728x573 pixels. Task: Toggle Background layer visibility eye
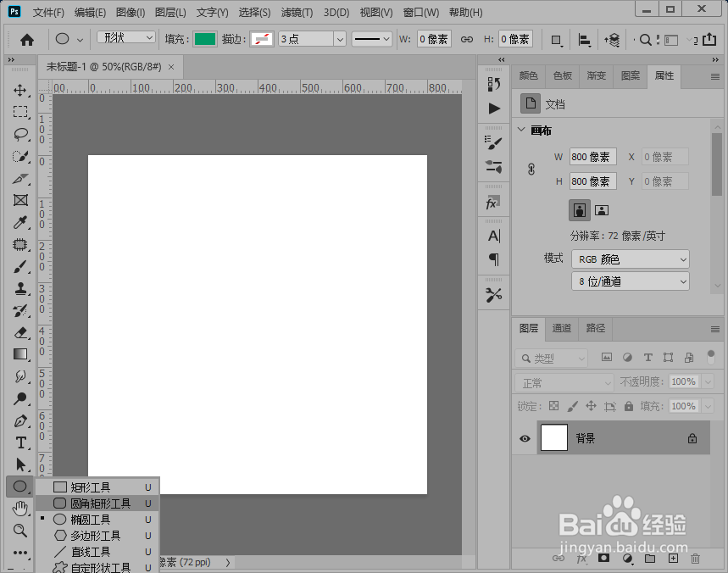coord(525,438)
